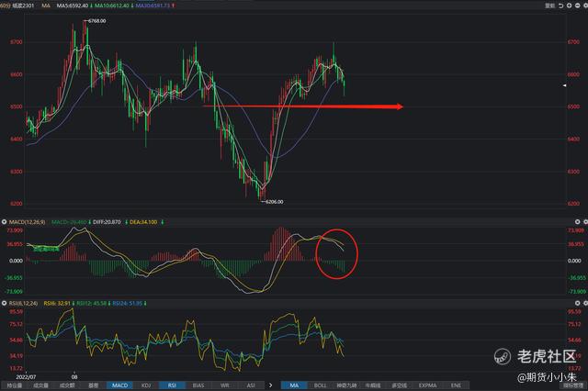This screenshot has width=588, height=391.
Task: Select the RSI indicator tab
Action: [172, 385]
